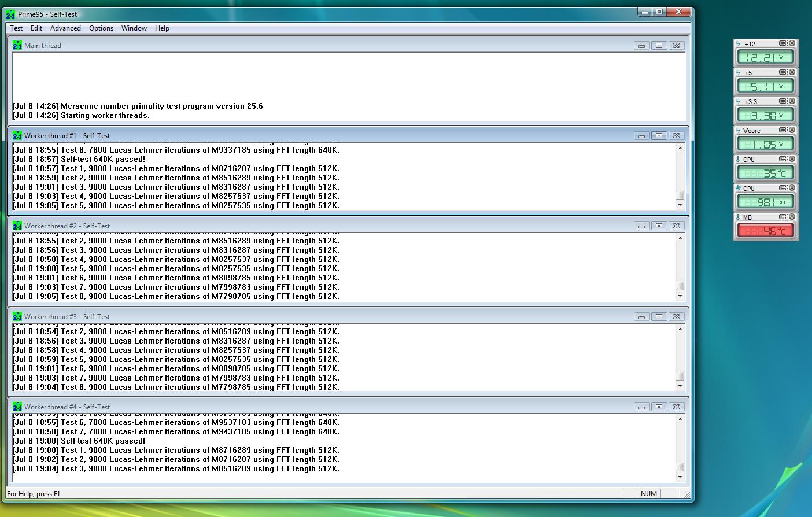Click the lightning bolt icon on the +3.3 gadget
The width and height of the screenshot is (812, 517).
click(x=739, y=102)
